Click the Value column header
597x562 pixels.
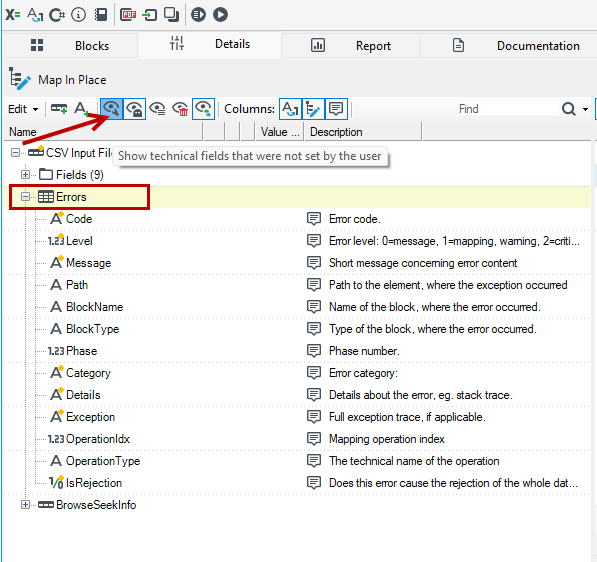coord(279,132)
